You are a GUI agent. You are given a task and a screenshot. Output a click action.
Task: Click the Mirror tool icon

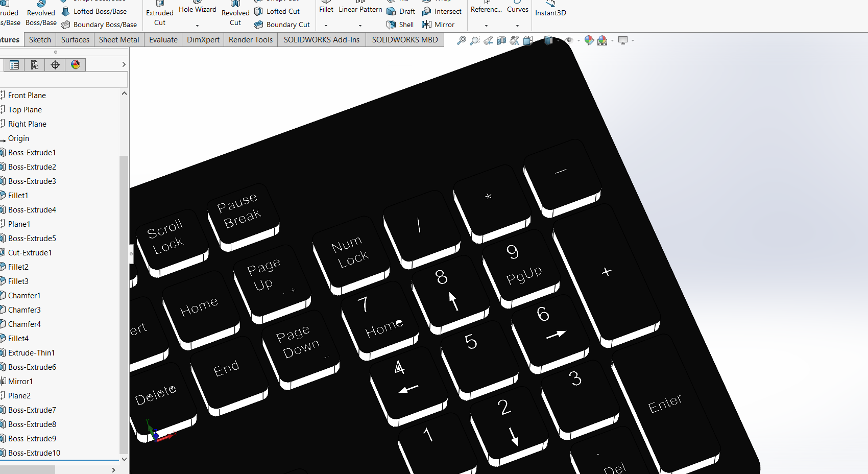[426, 25]
